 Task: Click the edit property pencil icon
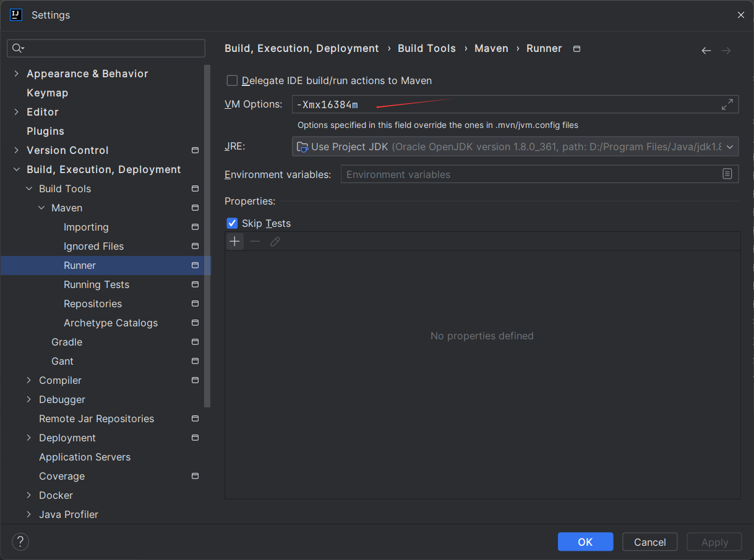click(x=275, y=241)
